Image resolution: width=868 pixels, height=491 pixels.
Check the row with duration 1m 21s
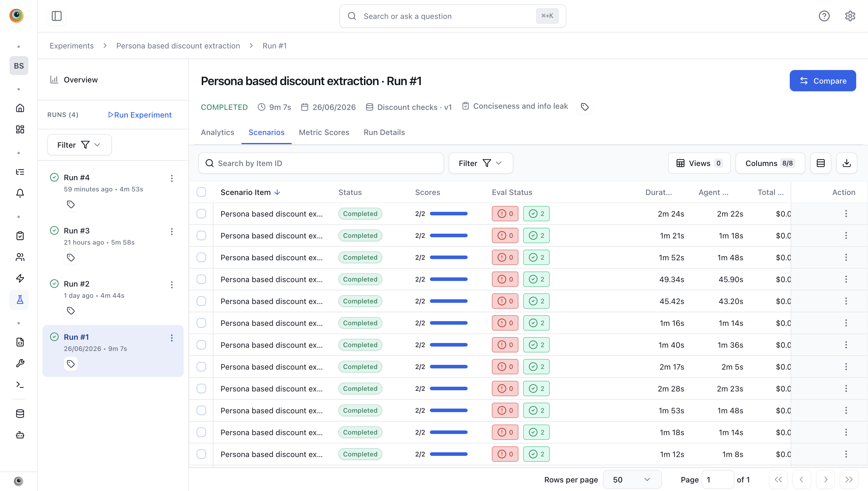[x=201, y=235]
